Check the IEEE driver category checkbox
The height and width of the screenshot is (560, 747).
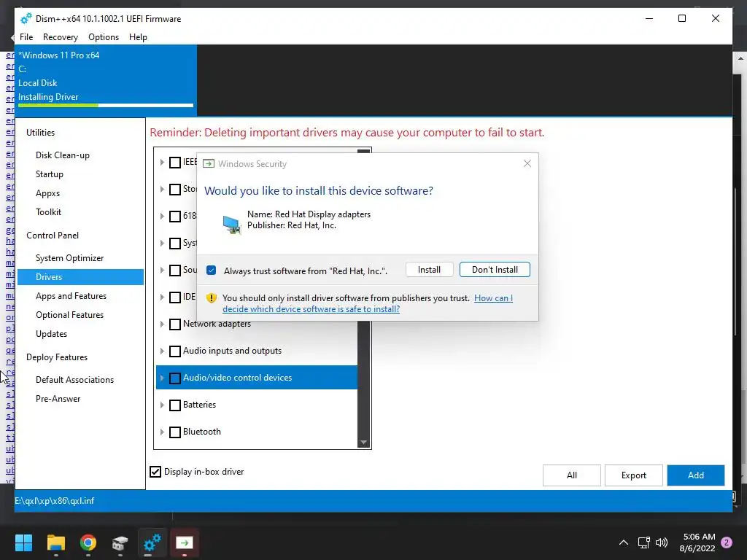pos(175,163)
